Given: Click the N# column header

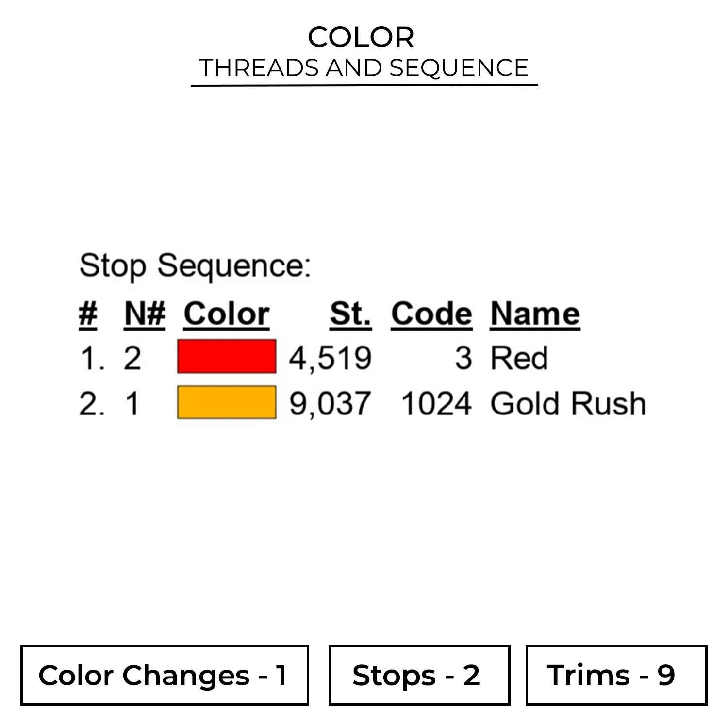Looking at the screenshot, I should tap(145, 314).
